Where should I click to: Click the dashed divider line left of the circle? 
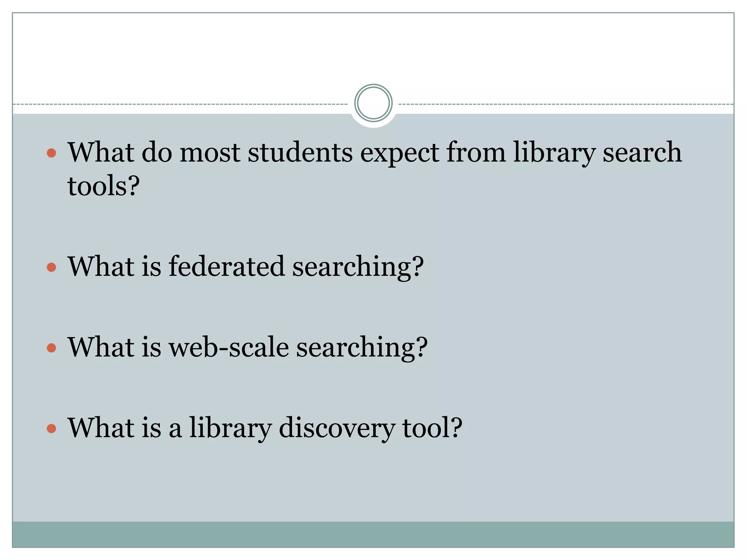pos(179,104)
